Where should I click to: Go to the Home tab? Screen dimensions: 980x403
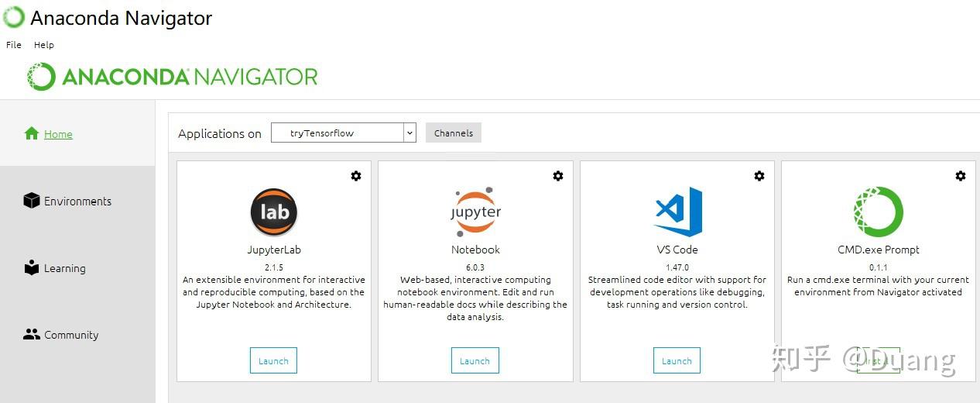pyautogui.click(x=57, y=134)
